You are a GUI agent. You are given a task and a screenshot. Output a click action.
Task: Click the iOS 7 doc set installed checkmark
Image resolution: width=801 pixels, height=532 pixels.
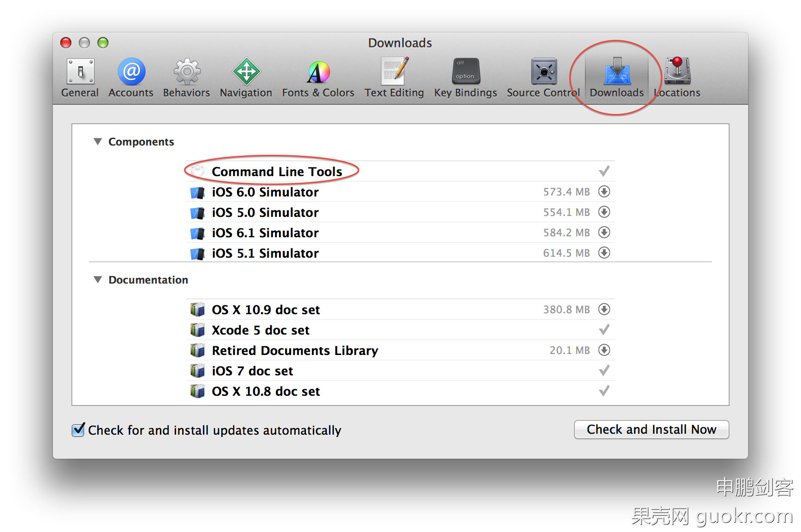coord(604,370)
